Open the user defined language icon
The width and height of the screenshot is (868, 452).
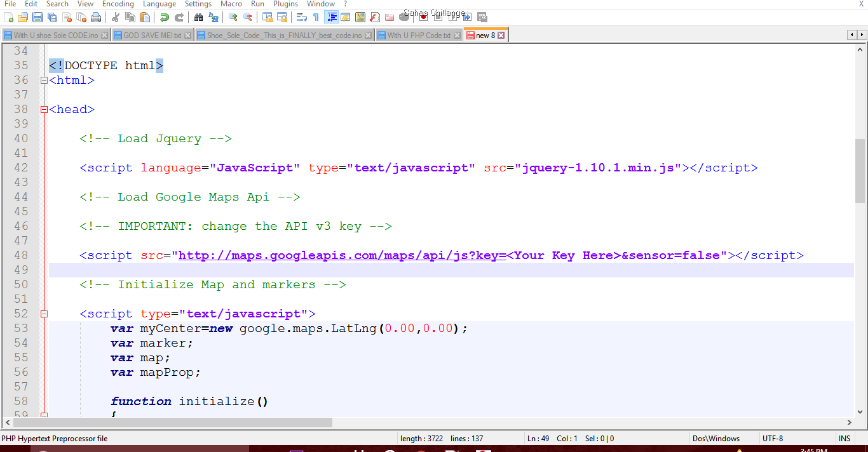coord(345,17)
